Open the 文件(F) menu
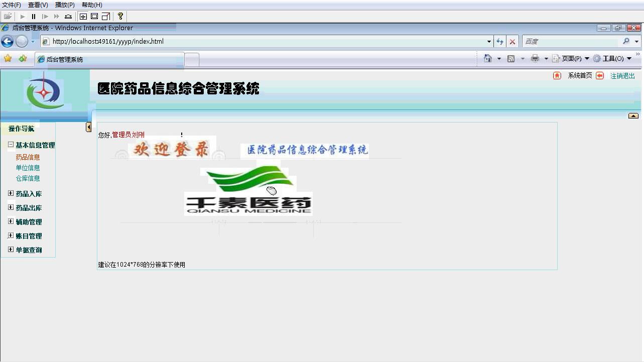 click(12, 5)
